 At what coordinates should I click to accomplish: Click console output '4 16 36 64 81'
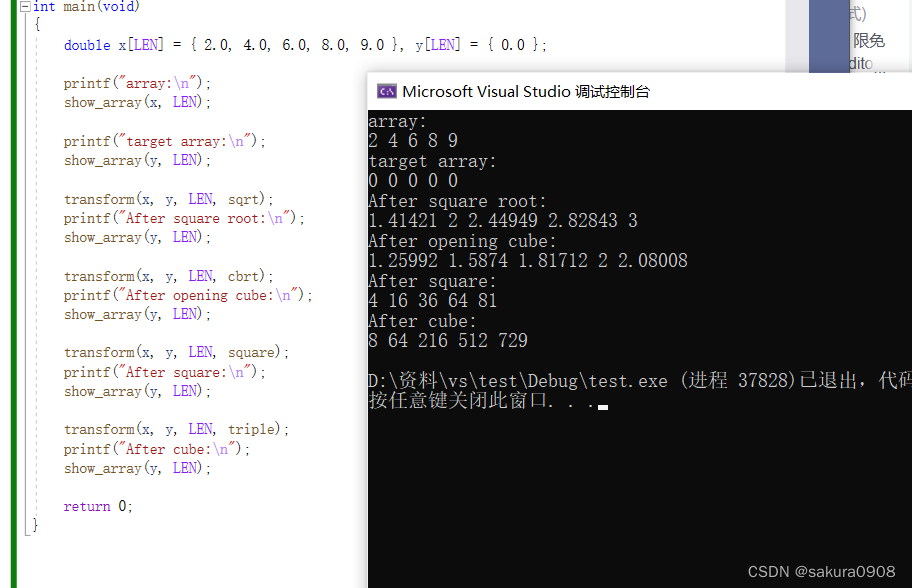pos(433,301)
